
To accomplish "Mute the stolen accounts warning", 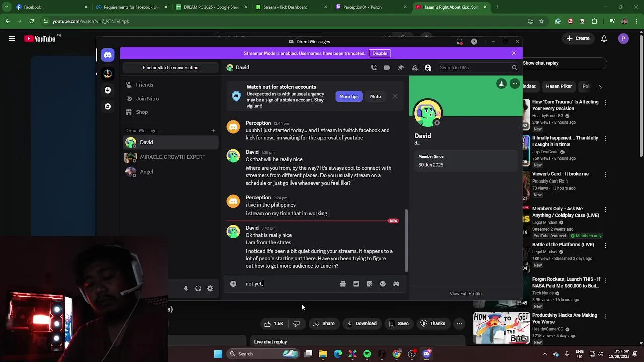I will (x=376, y=96).
